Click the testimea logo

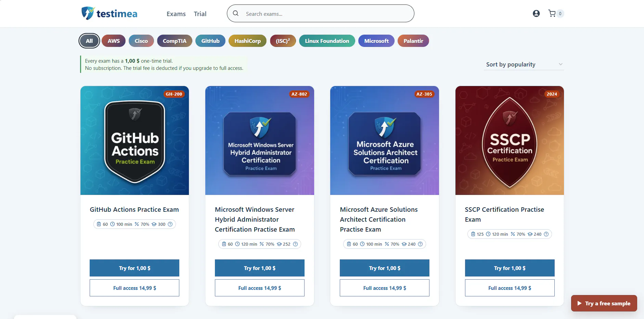coord(109,13)
